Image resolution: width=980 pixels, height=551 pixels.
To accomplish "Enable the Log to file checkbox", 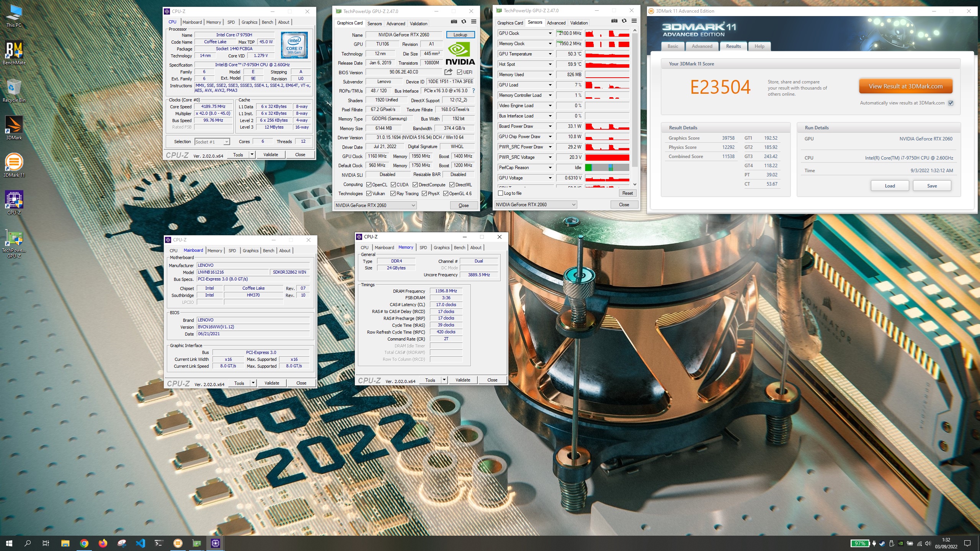I will [x=500, y=193].
